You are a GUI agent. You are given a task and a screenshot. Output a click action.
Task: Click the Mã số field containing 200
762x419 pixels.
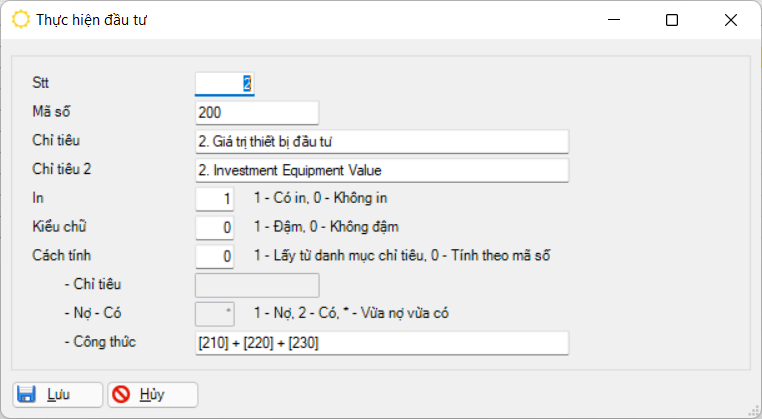(x=256, y=113)
